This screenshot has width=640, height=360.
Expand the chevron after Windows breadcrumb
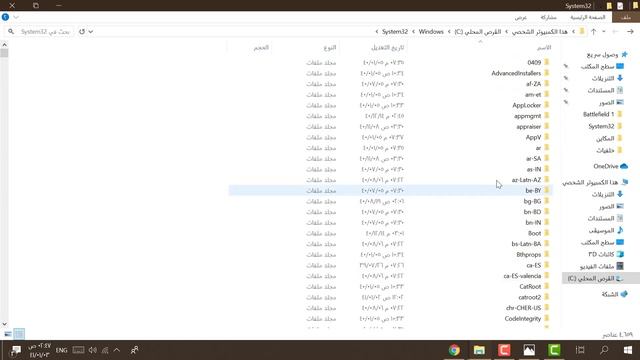pyautogui.click(x=413, y=31)
